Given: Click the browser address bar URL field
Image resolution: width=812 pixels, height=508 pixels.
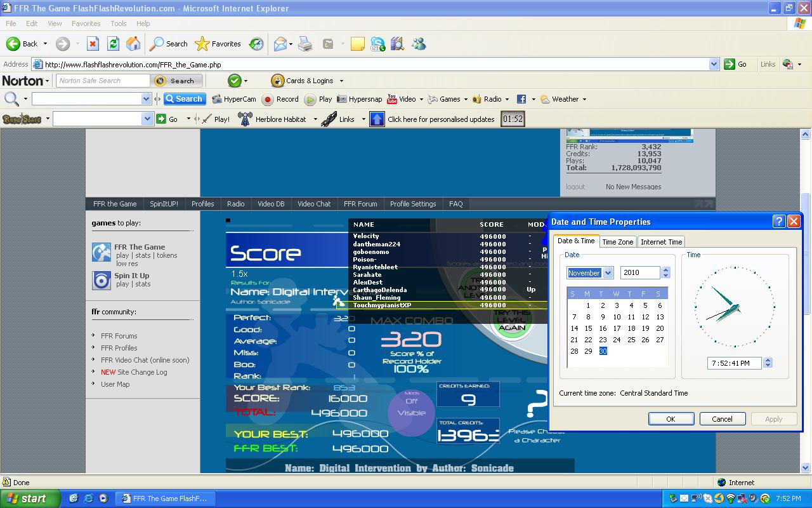Looking at the screenshot, I should [x=374, y=64].
